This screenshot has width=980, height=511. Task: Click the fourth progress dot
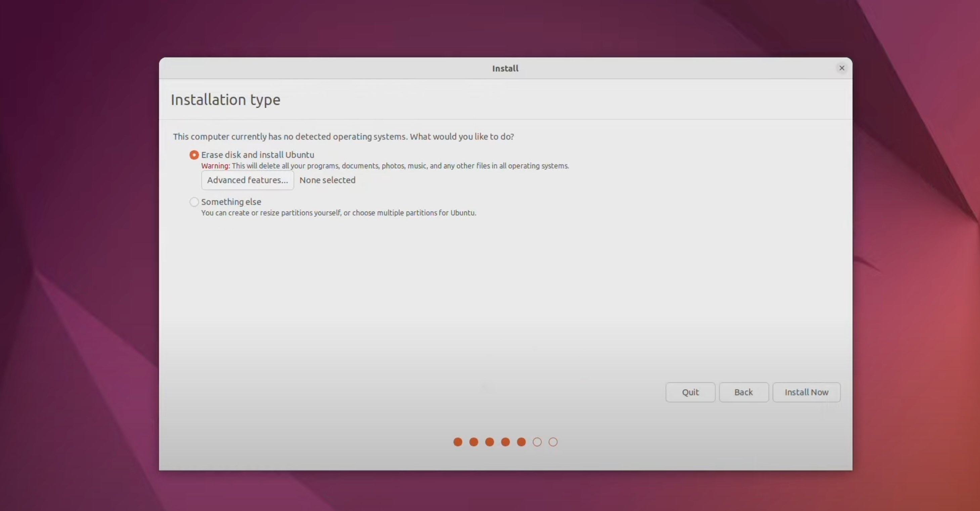tap(505, 442)
